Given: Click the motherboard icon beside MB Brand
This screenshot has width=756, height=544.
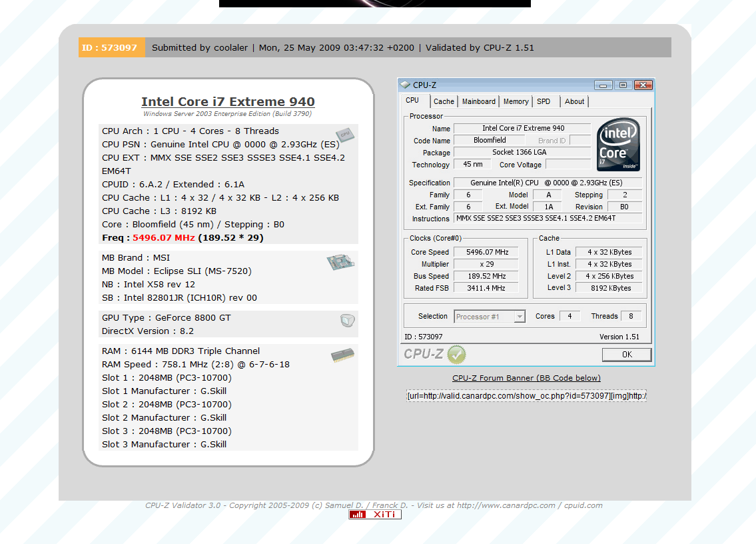Looking at the screenshot, I should 340,261.
